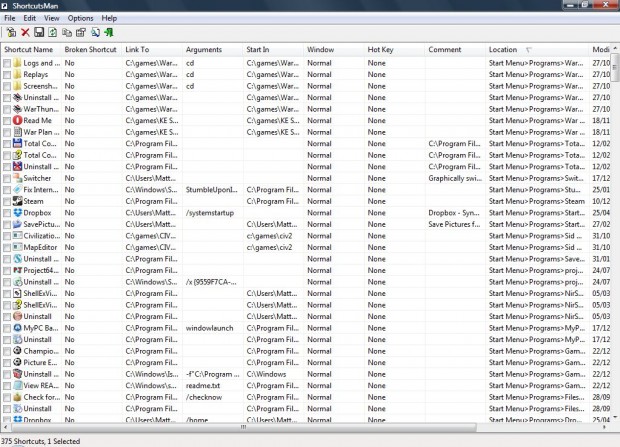Click the vertical scrollbar thumb
Screen dimensions: 620x447
click(615, 67)
